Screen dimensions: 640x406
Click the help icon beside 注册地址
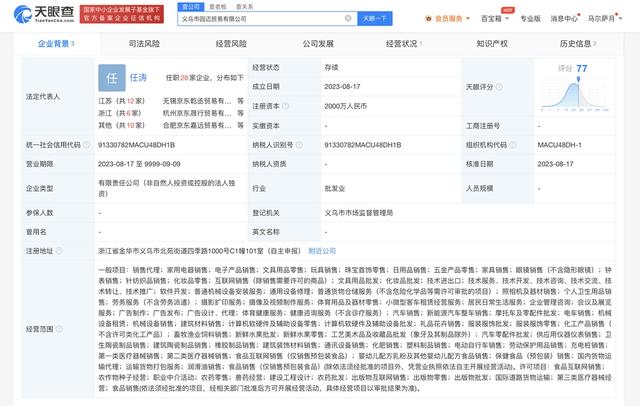(x=59, y=251)
